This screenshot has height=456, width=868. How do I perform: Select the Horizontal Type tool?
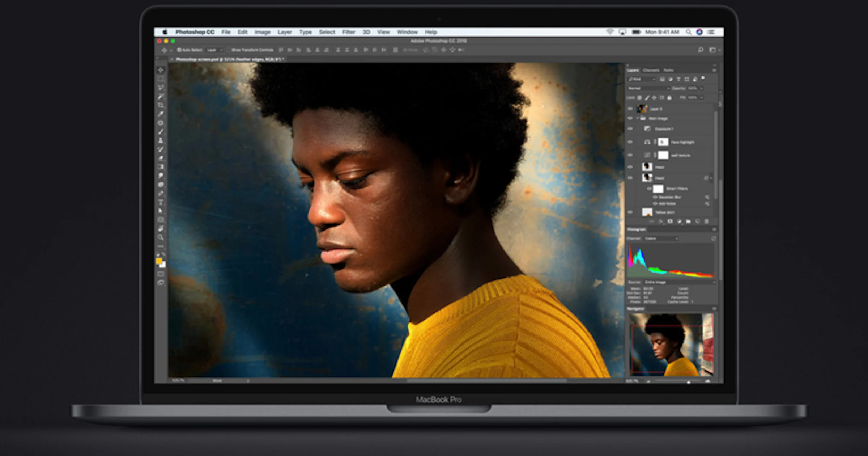tap(161, 202)
